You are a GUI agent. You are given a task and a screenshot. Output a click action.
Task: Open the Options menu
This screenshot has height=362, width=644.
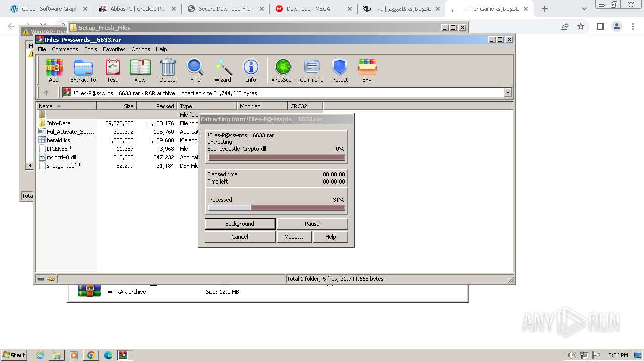[x=141, y=49]
